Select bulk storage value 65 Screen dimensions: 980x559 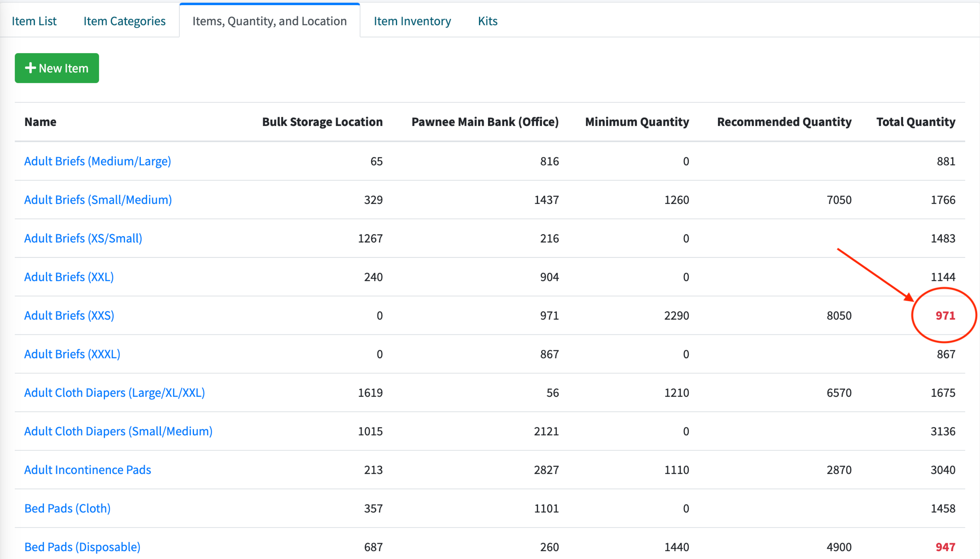[x=376, y=161]
